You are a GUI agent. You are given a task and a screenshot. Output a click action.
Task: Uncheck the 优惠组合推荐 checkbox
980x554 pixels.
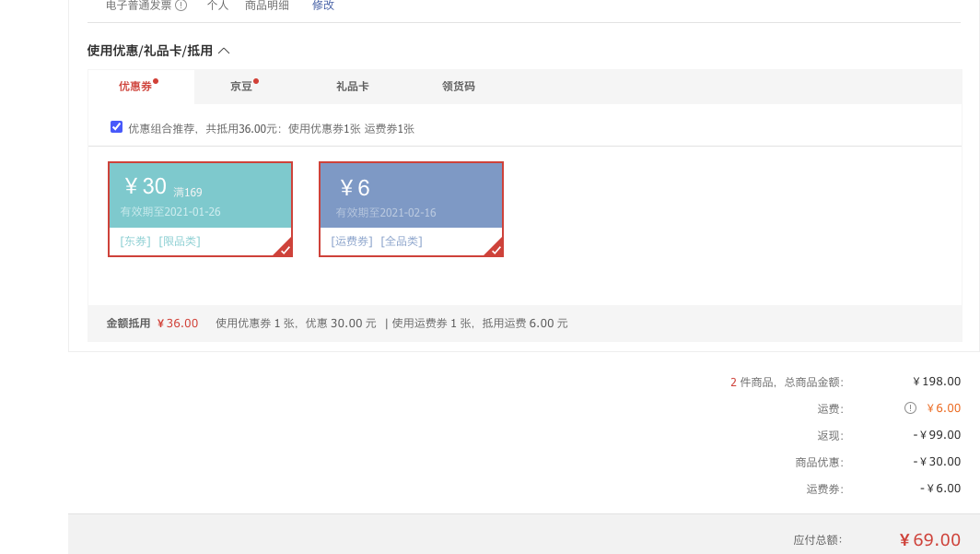[116, 127]
